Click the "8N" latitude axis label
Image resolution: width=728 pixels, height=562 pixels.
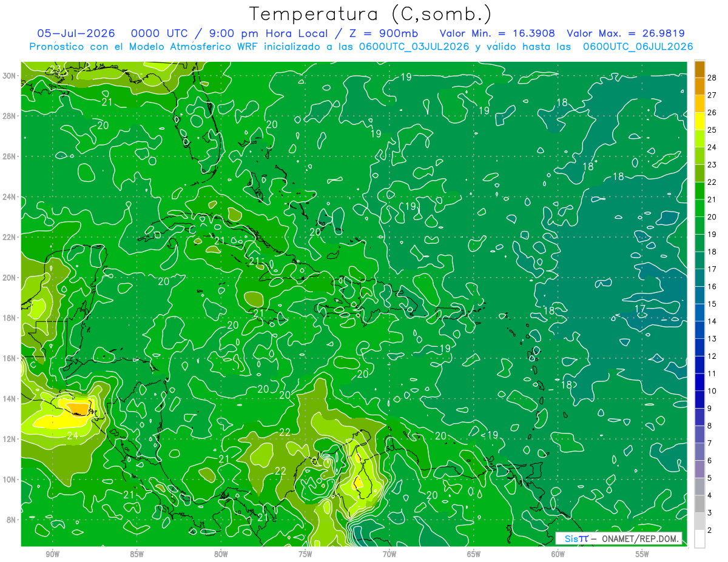coord(12,520)
